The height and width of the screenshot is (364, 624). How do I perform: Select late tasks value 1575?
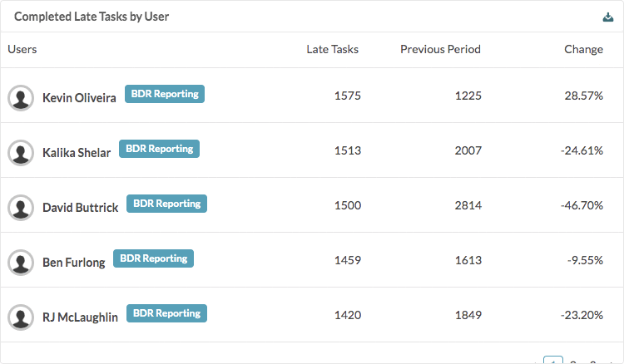(x=348, y=96)
